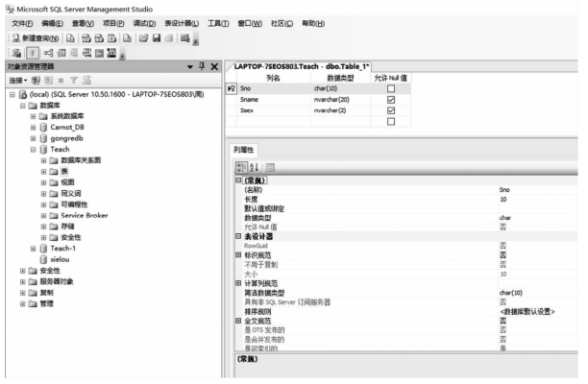Click the grayed-out Save All icon
The height and width of the screenshot is (384, 588).
tap(169, 37)
